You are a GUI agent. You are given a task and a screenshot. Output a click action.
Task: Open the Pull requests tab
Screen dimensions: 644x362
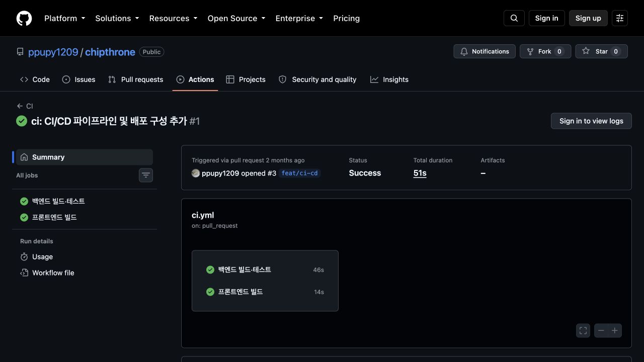tap(136, 79)
